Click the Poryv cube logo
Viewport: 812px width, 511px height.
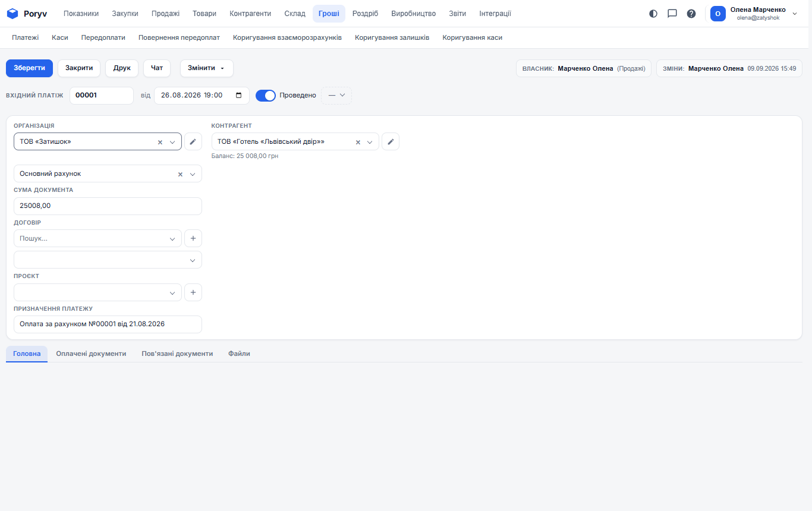pyautogui.click(x=12, y=13)
